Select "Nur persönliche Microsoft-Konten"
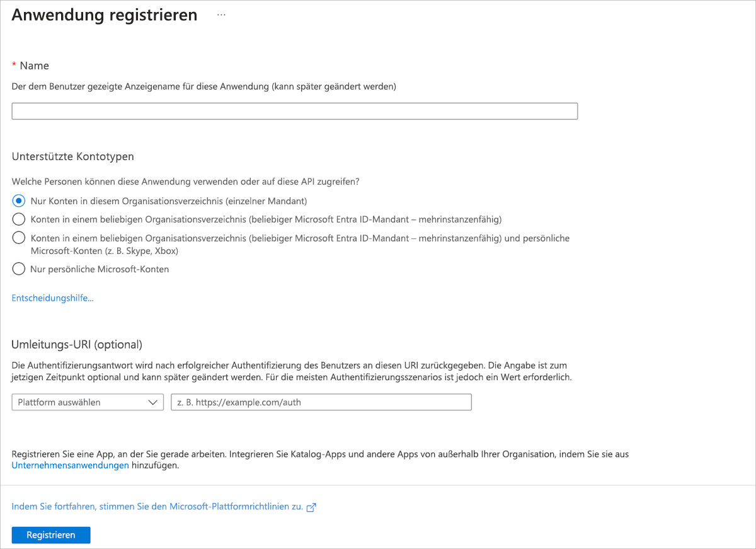 (18, 269)
